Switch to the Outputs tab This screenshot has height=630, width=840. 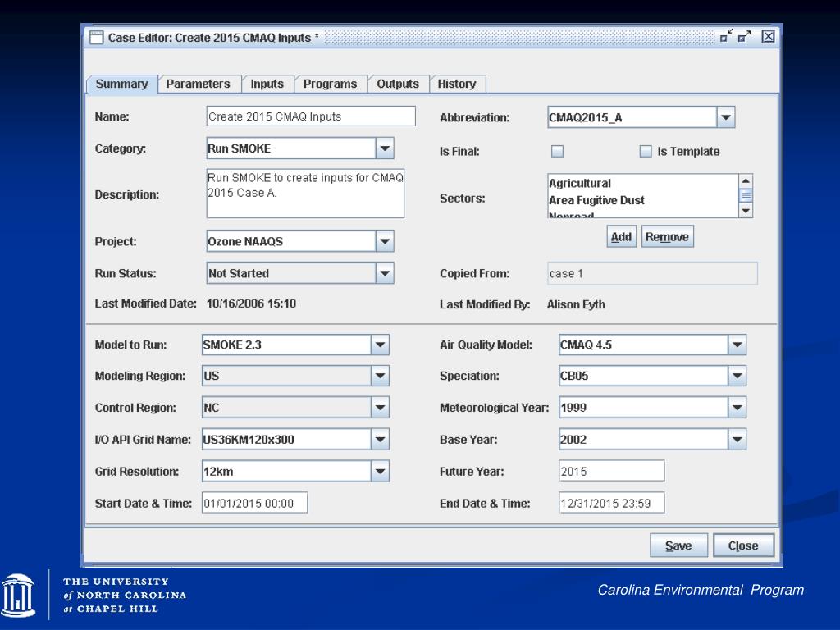click(398, 84)
